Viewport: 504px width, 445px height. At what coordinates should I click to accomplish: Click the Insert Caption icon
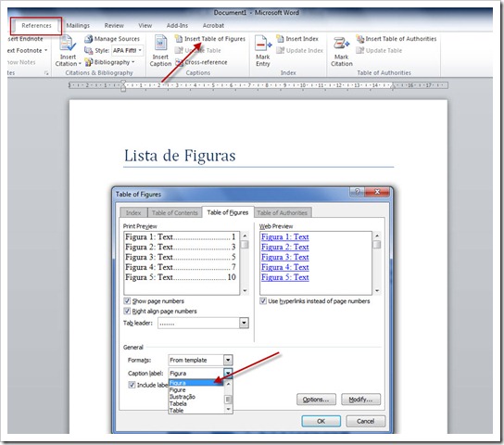[x=160, y=44]
